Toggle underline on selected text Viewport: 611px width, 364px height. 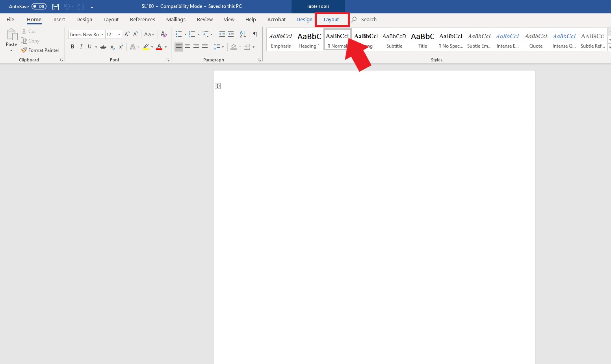click(x=89, y=47)
